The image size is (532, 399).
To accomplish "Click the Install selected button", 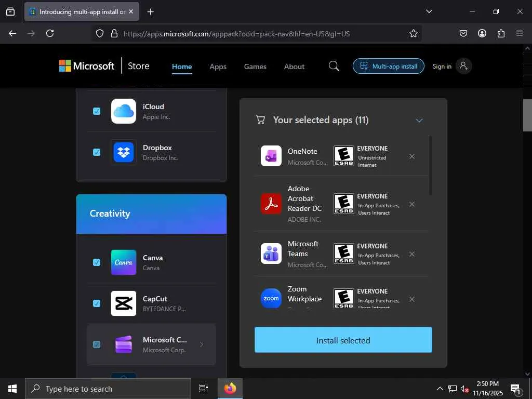I will [x=343, y=340].
